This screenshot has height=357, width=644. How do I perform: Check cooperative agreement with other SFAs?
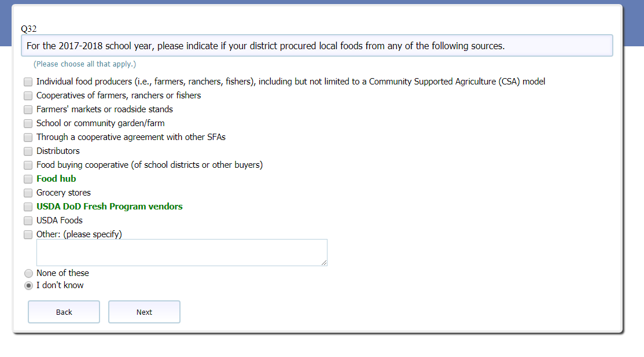coord(28,137)
